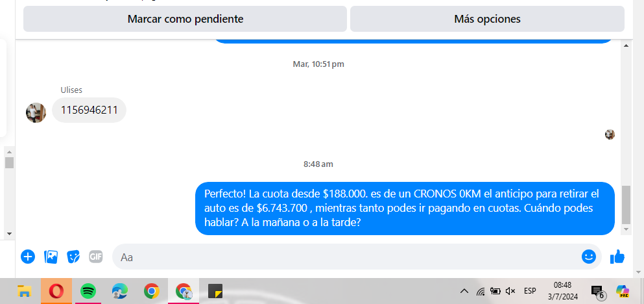The image size is (644, 304).
Task: Click Marcar como pendiente button
Action: click(185, 19)
